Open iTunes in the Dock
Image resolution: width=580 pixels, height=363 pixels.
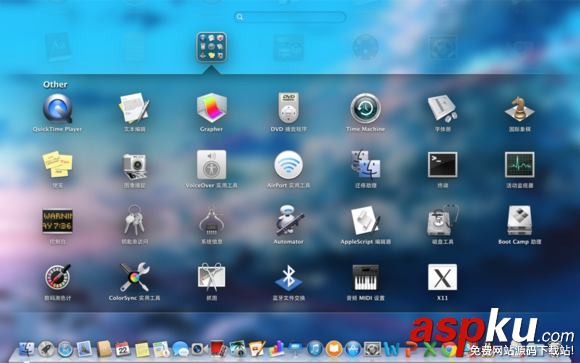coord(315,349)
